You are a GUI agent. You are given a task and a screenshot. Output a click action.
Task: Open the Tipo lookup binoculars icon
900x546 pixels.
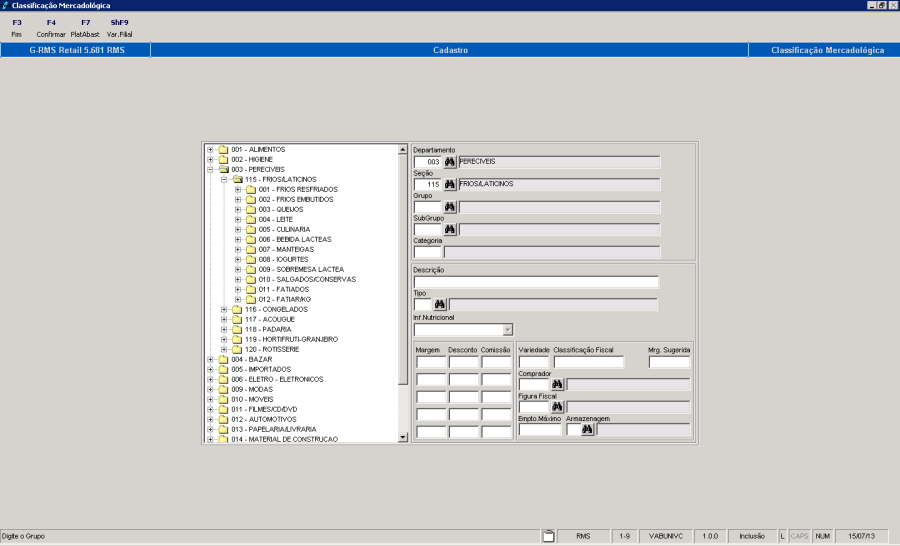440,304
